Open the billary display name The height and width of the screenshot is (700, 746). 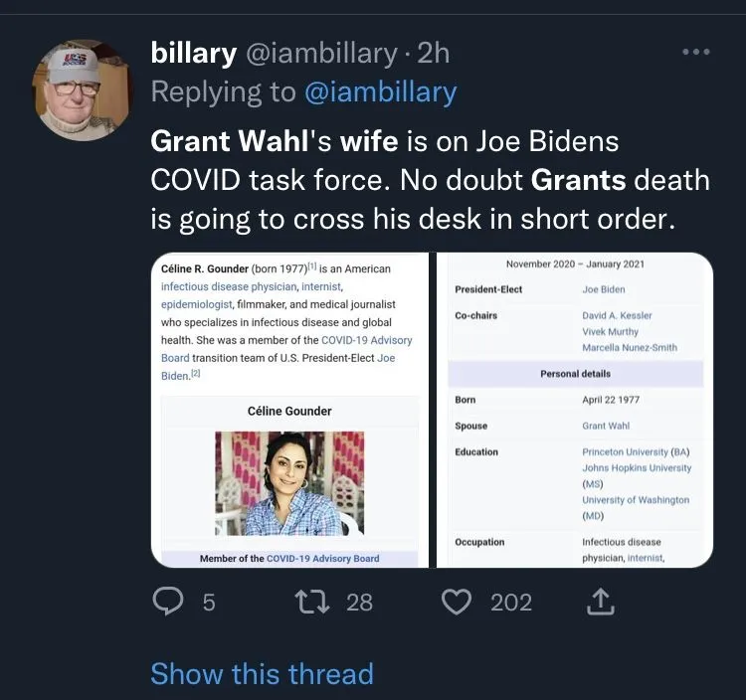tap(191, 54)
